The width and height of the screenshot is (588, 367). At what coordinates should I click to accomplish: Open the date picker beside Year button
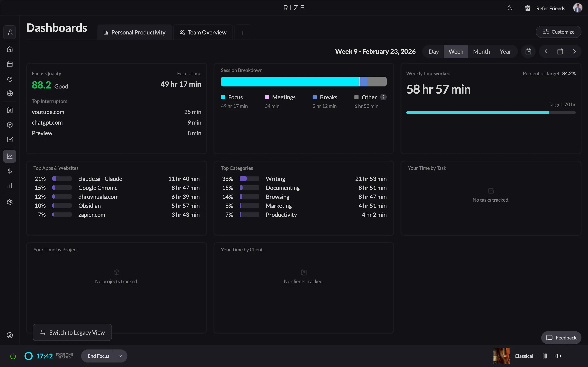pyautogui.click(x=528, y=51)
